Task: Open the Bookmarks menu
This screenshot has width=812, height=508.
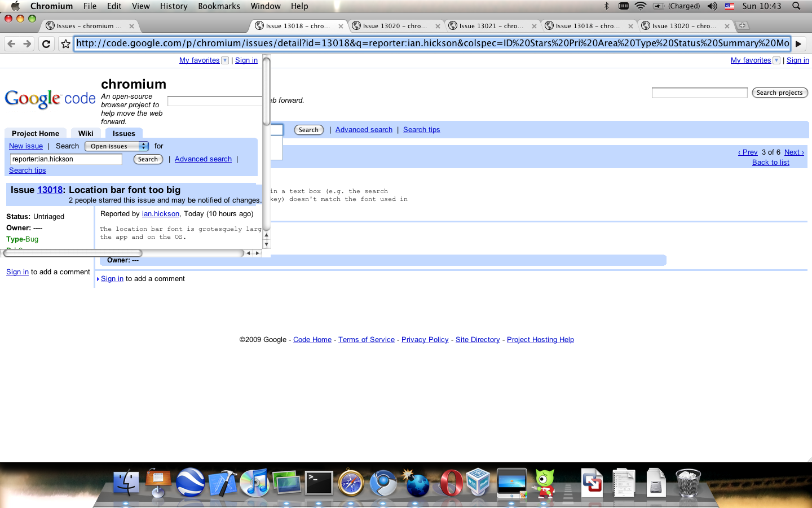Action: click(x=219, y=6)
